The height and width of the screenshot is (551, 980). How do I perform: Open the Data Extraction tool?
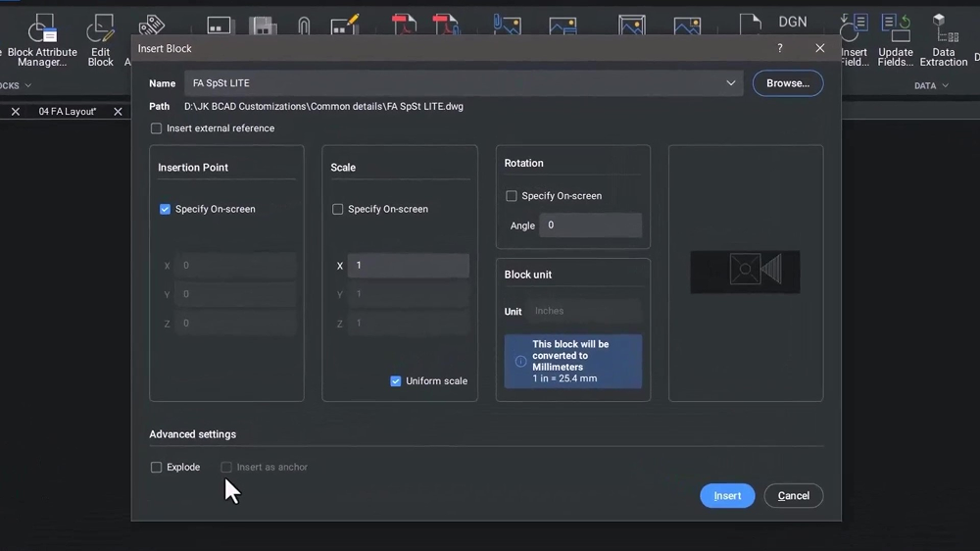[944, 40]
